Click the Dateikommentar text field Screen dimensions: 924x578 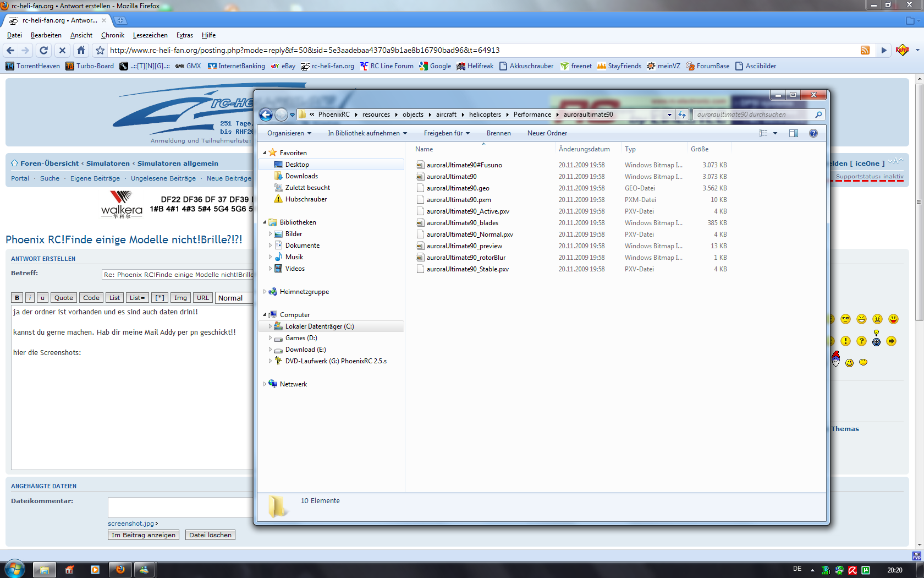click(180, 507)
